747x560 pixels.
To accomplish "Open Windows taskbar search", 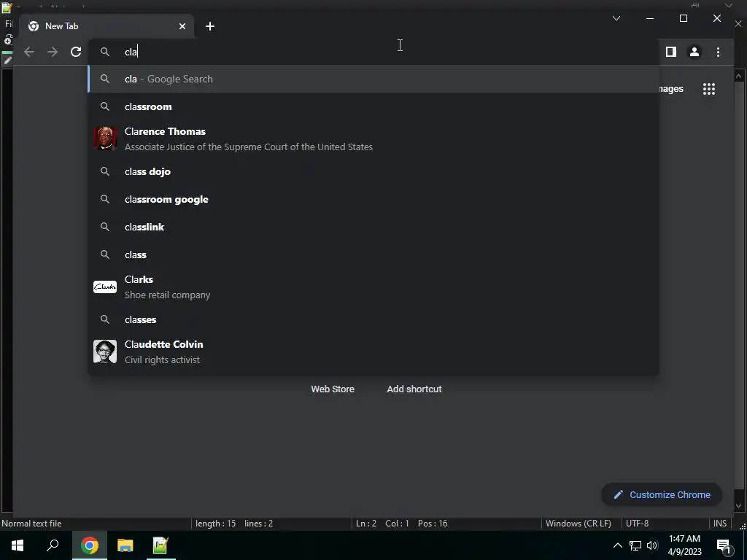I will tap(53, 545).
